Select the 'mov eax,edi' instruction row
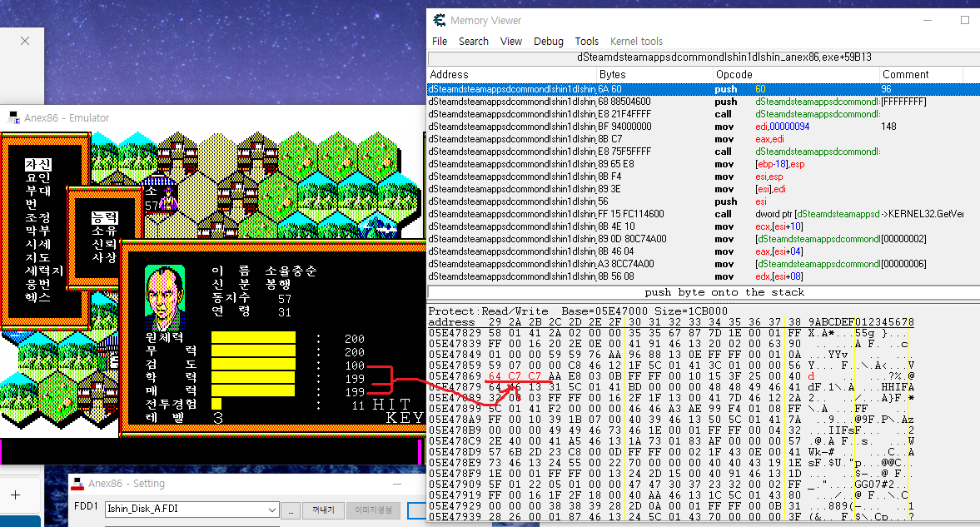Image resolution: width=980 pixels, height=527 pixels. [704, 139]
